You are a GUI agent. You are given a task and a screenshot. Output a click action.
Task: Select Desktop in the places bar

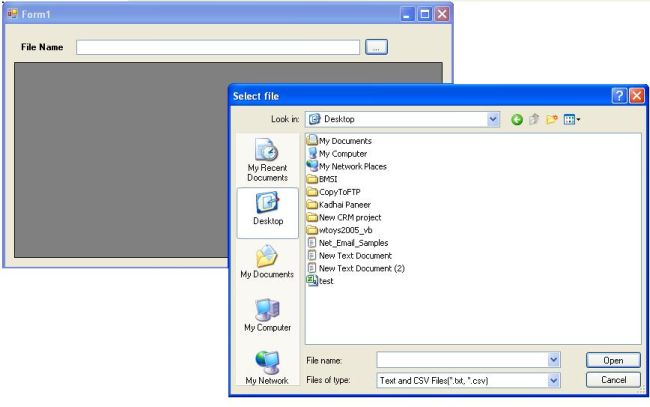tap(268, 213)
